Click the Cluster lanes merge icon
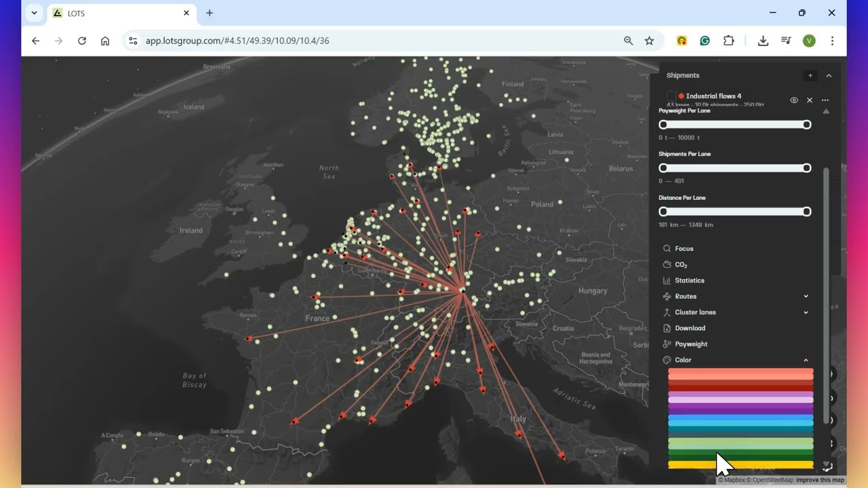Image resolution: width=868 pixels, height=488 pixels. [667, 312]
